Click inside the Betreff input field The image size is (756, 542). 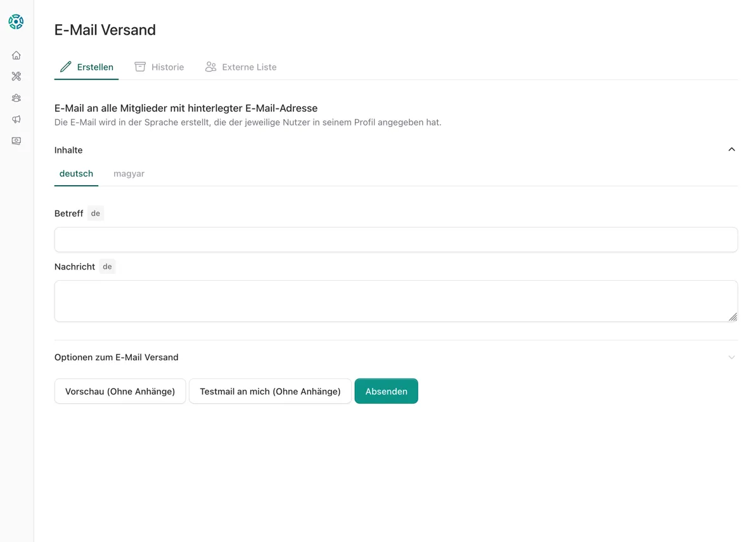395,240
